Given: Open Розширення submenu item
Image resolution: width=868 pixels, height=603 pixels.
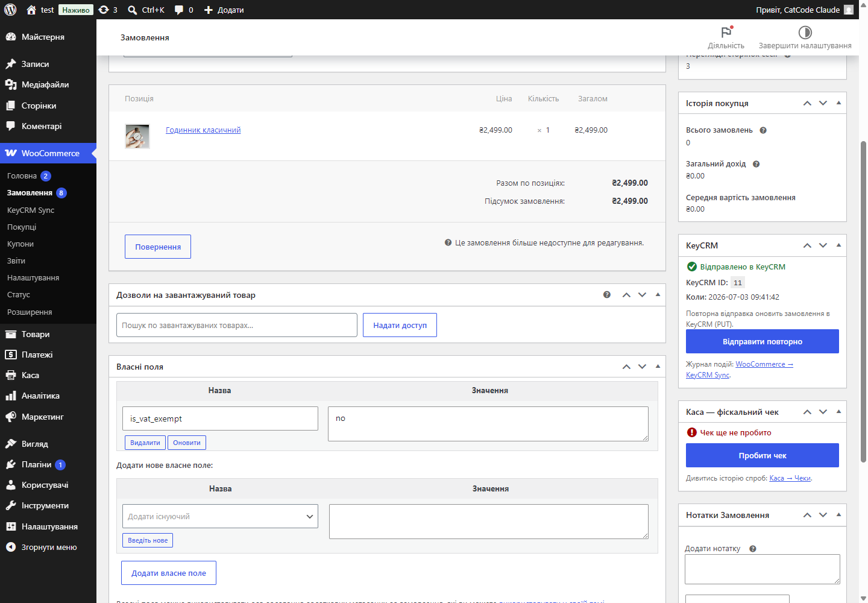Looking at the screenshot, I should pos(30,312).
